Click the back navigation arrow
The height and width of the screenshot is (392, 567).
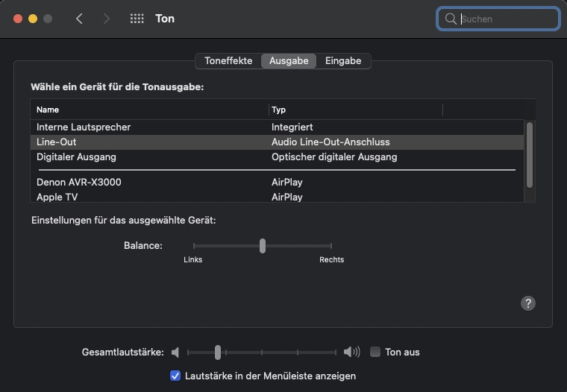click(80, 19)
